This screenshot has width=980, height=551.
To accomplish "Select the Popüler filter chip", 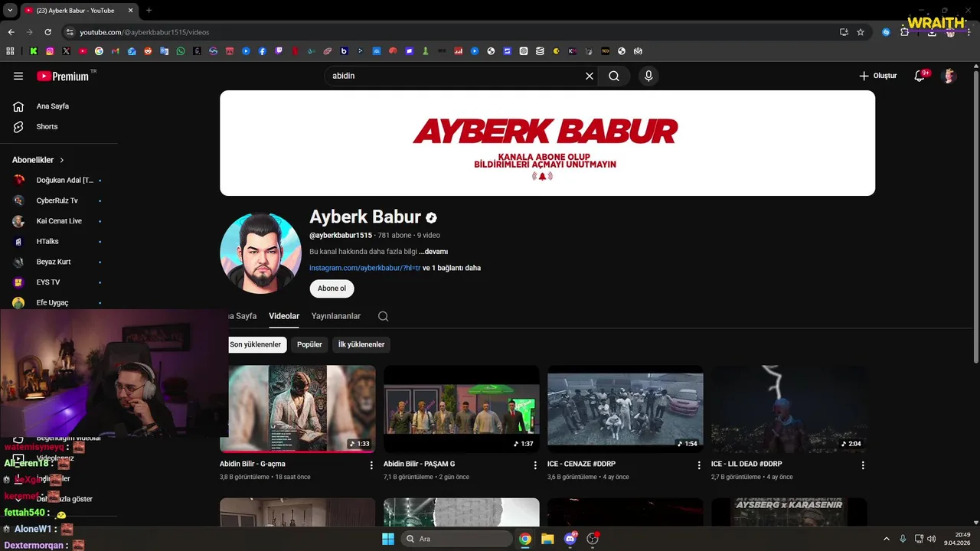I will coord(309,344).
